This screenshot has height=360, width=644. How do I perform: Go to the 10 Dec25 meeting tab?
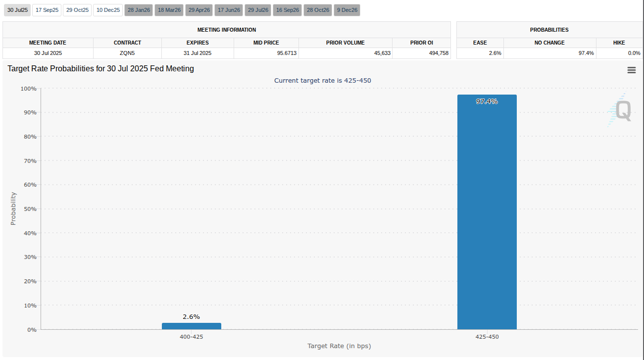pyautogui.click(x=108, y=10)
